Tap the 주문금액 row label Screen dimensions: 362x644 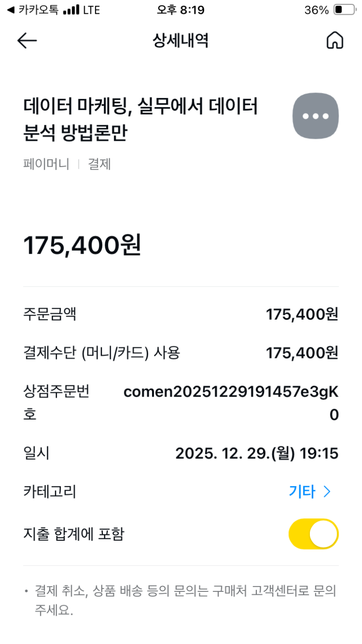(50, 314)
